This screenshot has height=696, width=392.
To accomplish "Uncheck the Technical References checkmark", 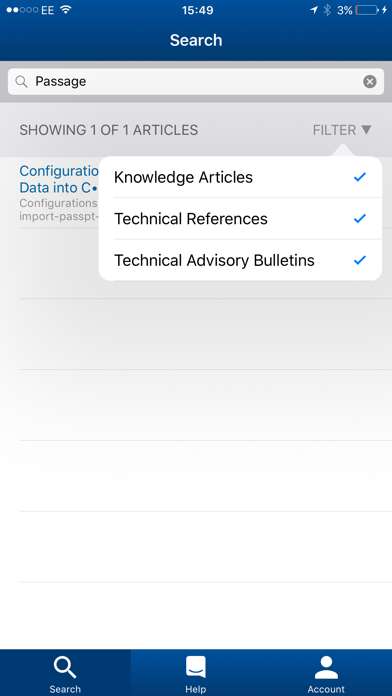I will pyautogui.click(x=360, y=218).
